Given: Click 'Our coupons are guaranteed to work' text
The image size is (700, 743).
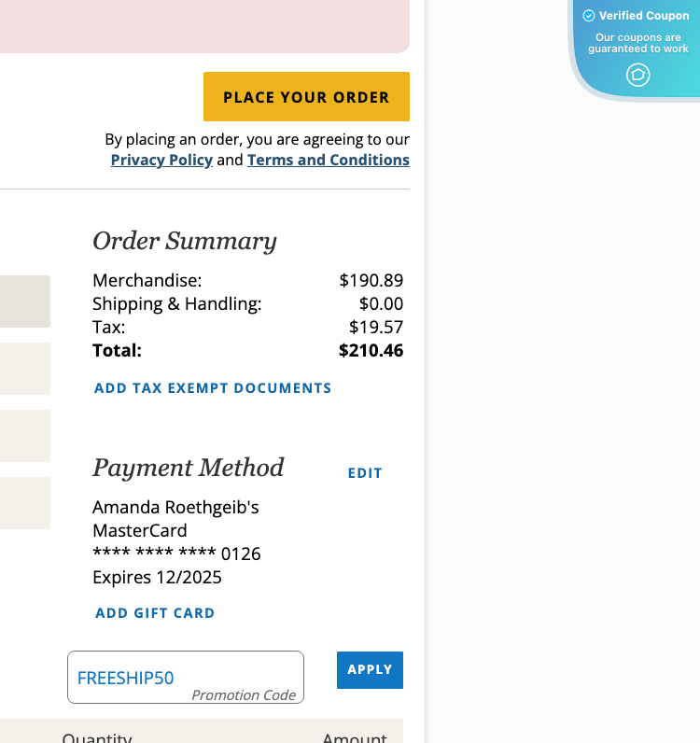Looking at the screenshot, I should tap(638, 43).
